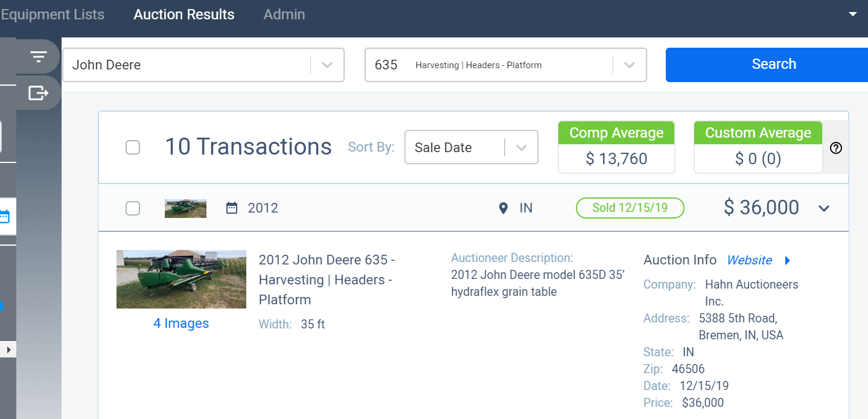
Task: Open the Sort By Sale Date dropdown
Action: coord(471,147)
